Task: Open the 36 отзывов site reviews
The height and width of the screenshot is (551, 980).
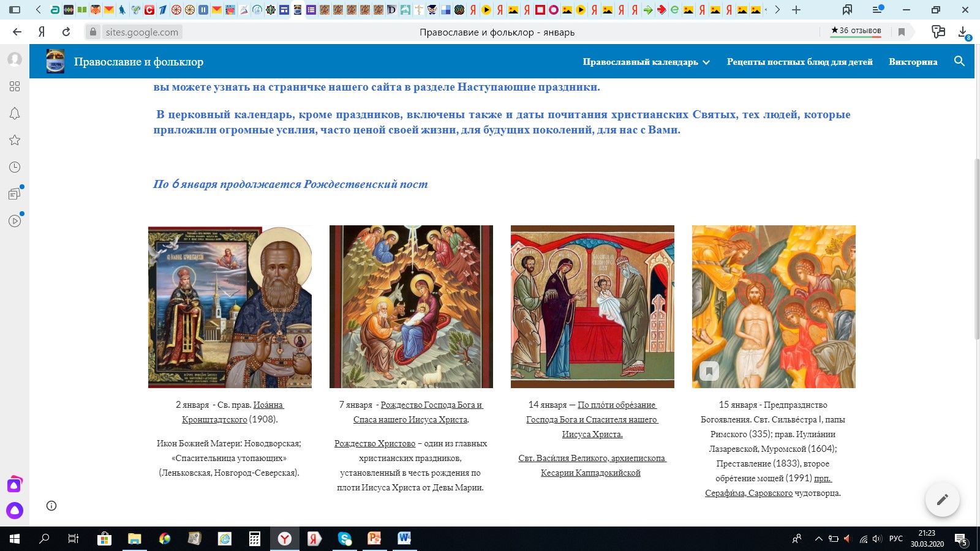Action: pyautogui.click(x=856, y=31)
